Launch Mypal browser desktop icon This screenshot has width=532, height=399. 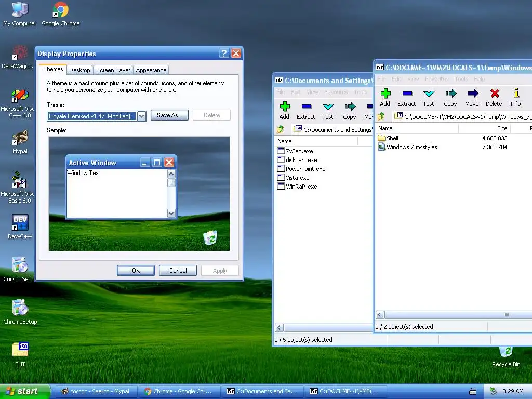pos(20,142)
